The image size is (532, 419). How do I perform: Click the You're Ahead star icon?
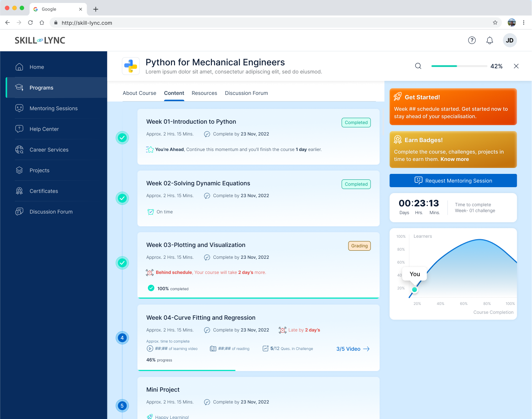(150, 150)
